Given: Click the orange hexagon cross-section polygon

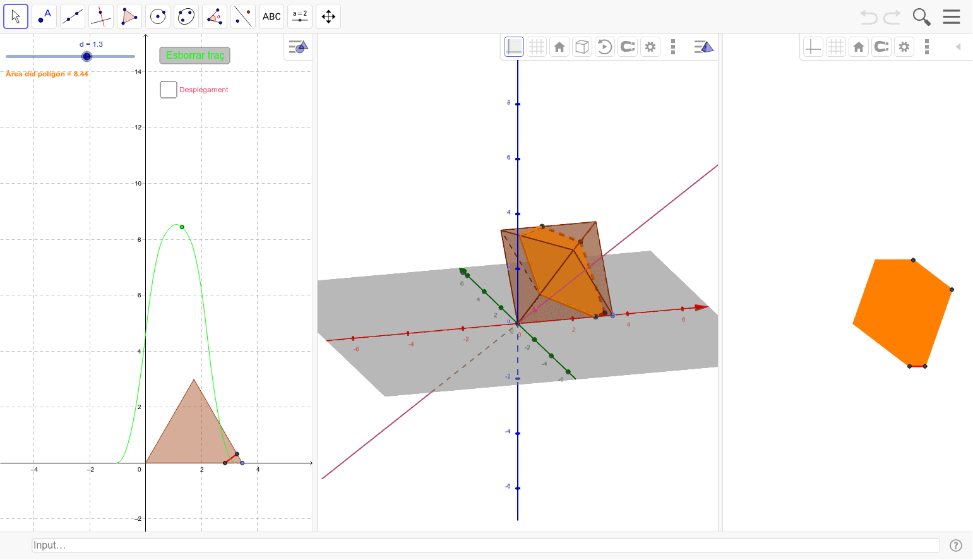Looking at the screenshot, I should point(902,313).
